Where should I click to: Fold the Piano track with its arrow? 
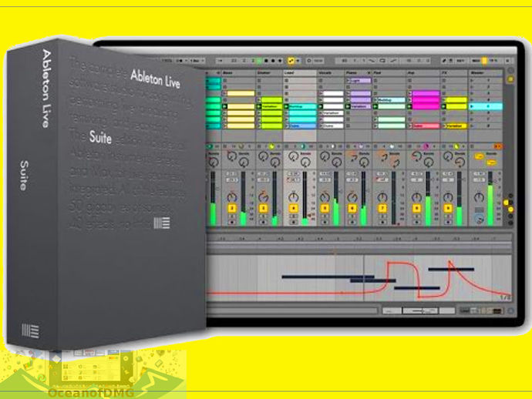point(369,73)
